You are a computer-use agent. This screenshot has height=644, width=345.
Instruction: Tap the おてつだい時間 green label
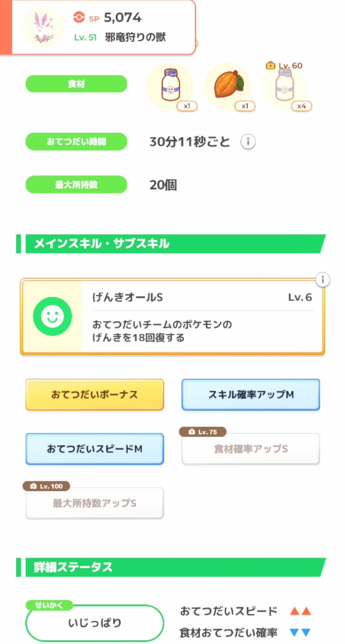76,142
